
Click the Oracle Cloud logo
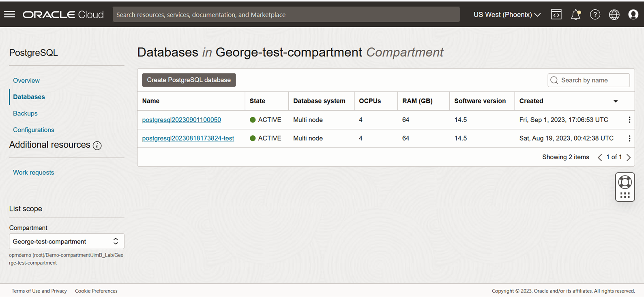pos(63,15)
